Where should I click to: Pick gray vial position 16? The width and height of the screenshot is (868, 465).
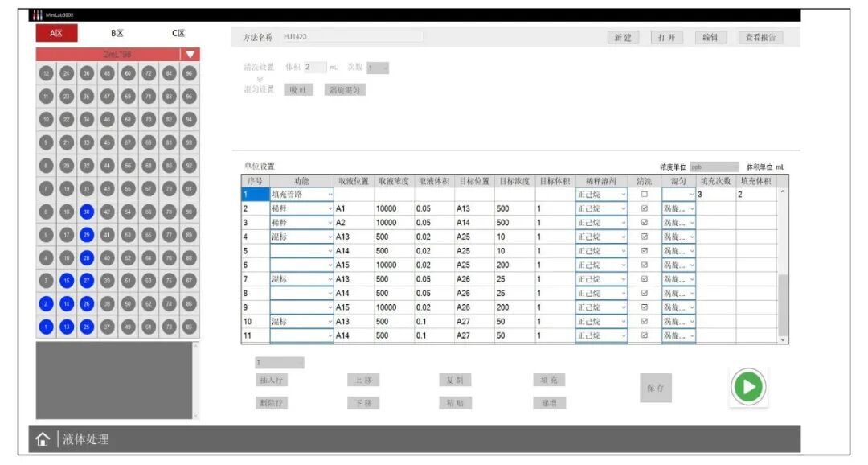[67, 257]
